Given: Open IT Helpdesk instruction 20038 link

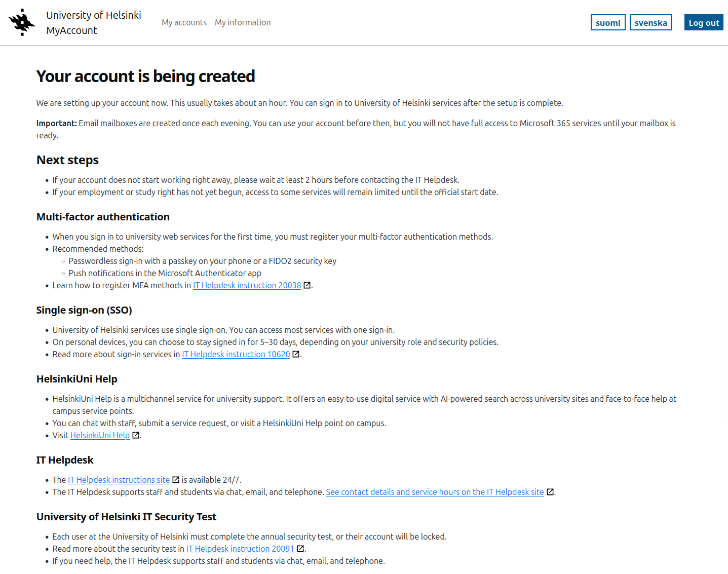Looking at the screenshot, I should 247,286.
